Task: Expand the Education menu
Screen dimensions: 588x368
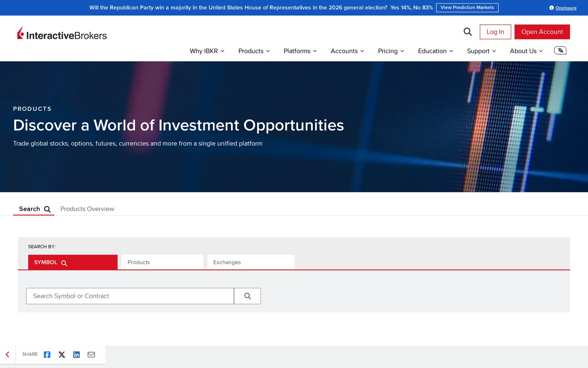Action: (435, 51)
